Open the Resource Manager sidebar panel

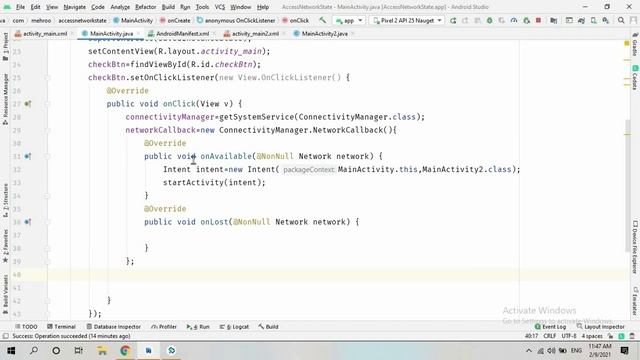click(5, 99)
